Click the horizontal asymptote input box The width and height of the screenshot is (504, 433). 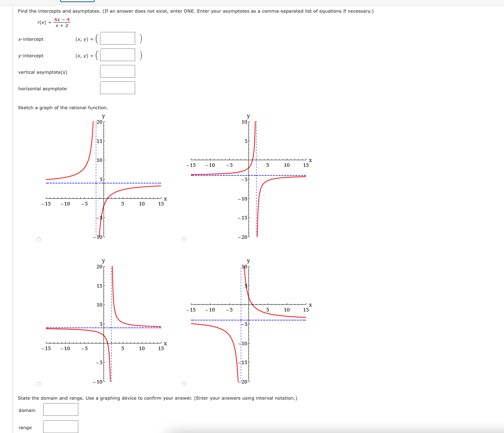click(x=117, y=87)
